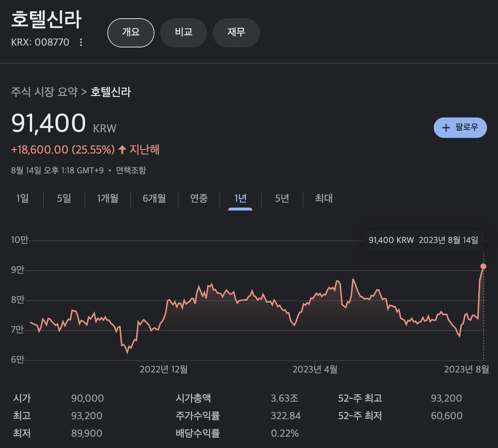
Task: Click the 8월 14일 오후 1:18 GMT+9 timestamp
Action: click(57, 170)
